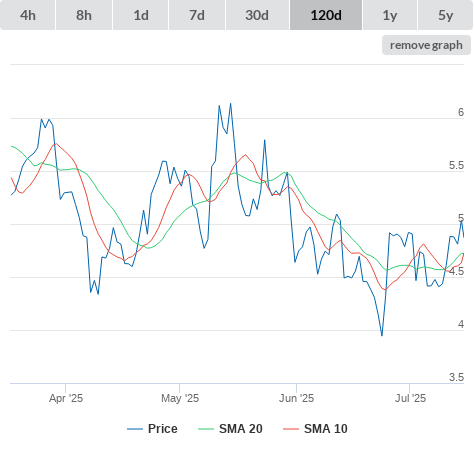Click the active 120d range tab
474x455 pixels.
click(x=326, y=15)
